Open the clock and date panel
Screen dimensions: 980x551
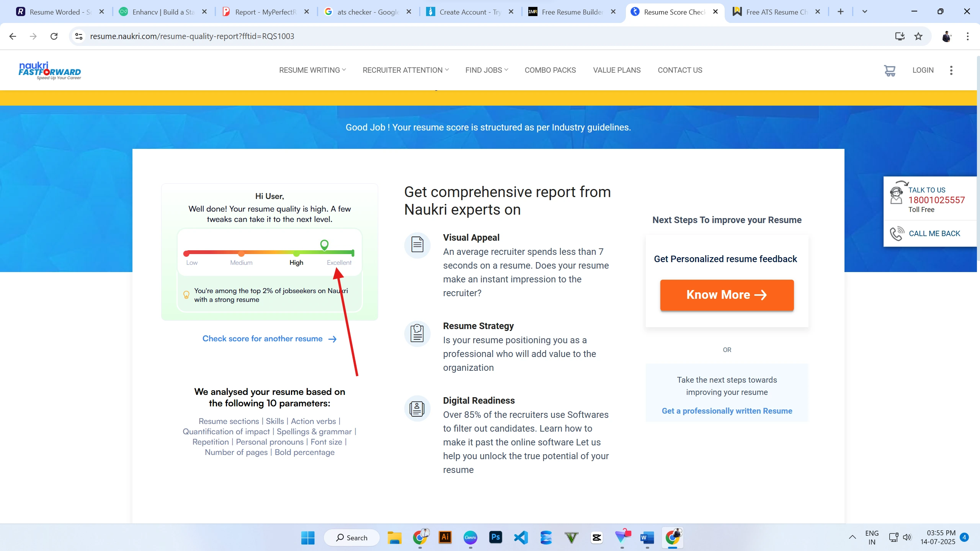938,538
